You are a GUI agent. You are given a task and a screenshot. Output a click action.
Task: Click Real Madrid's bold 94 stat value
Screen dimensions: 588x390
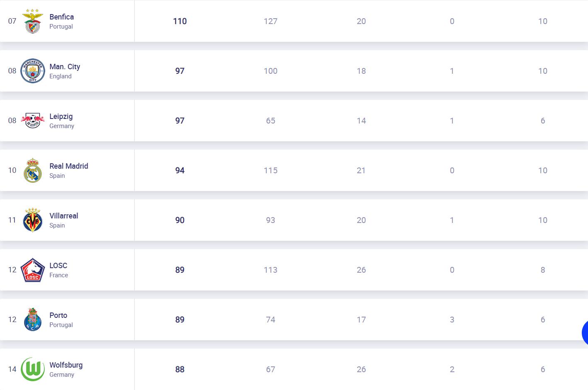click(180, 170)
